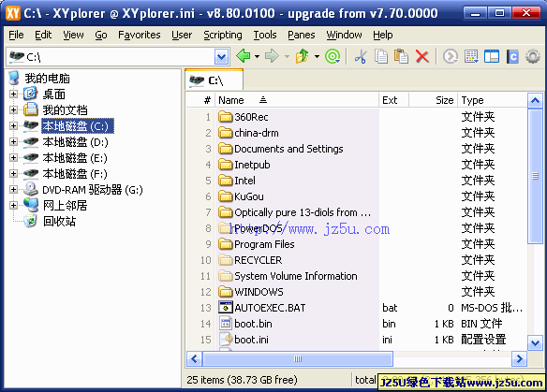Expand the local disk (D:) node
This screenshot has width=547, height=392.
[13, 141]
